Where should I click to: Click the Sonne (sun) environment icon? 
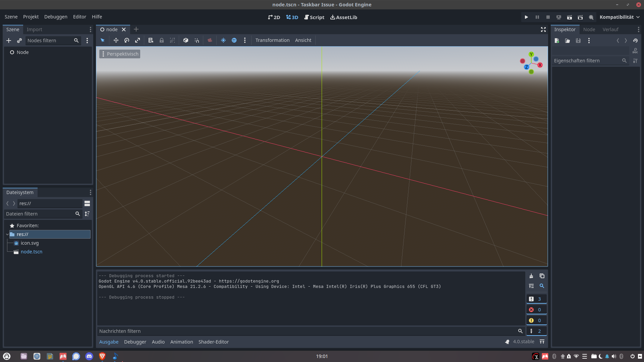click(223, 40)
